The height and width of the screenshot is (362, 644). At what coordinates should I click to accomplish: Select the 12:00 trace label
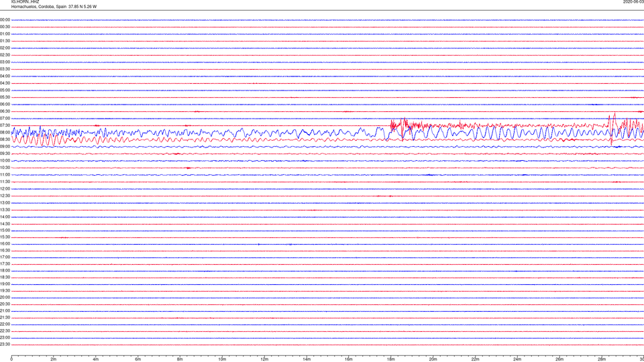(5, 189)
